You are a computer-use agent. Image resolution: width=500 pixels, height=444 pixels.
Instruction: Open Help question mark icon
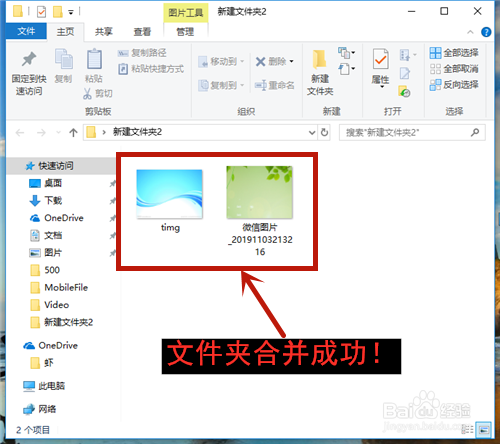pyautogui.click(x=486, y=32)
